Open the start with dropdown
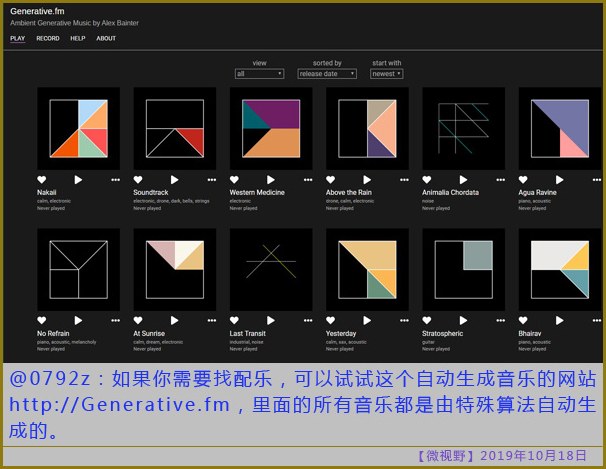 (x=386, y=74)
